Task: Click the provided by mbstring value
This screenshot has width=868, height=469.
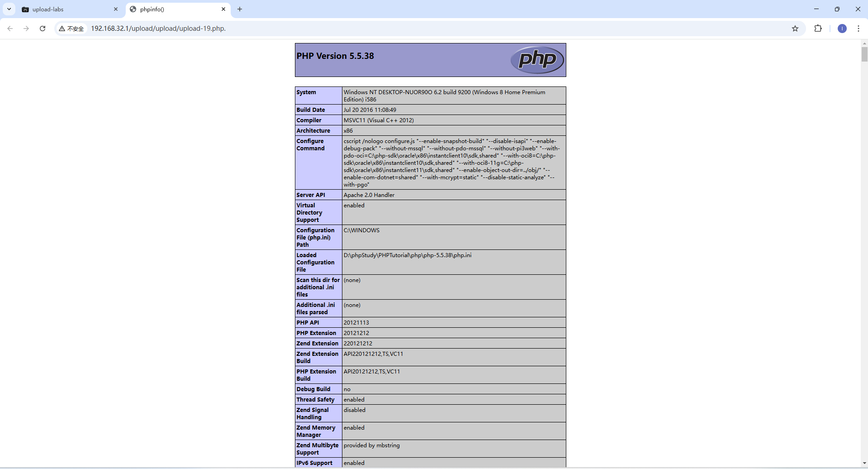Action: click(371, 445)
